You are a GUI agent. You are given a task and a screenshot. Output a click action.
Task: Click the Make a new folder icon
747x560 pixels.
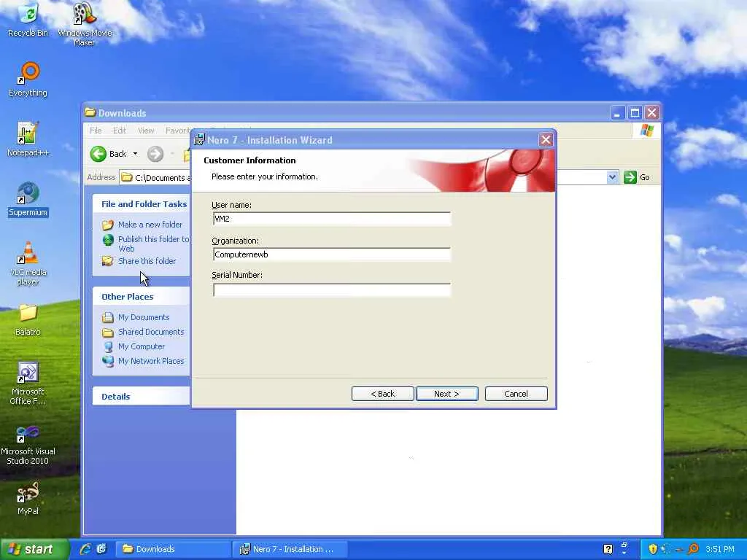coord(108,225)
